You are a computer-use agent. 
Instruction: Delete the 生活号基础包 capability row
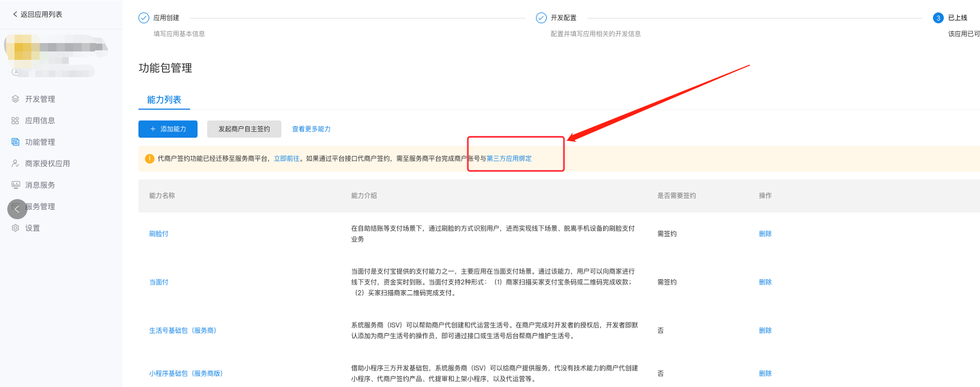pyautogui.click(x=765, y=331)
